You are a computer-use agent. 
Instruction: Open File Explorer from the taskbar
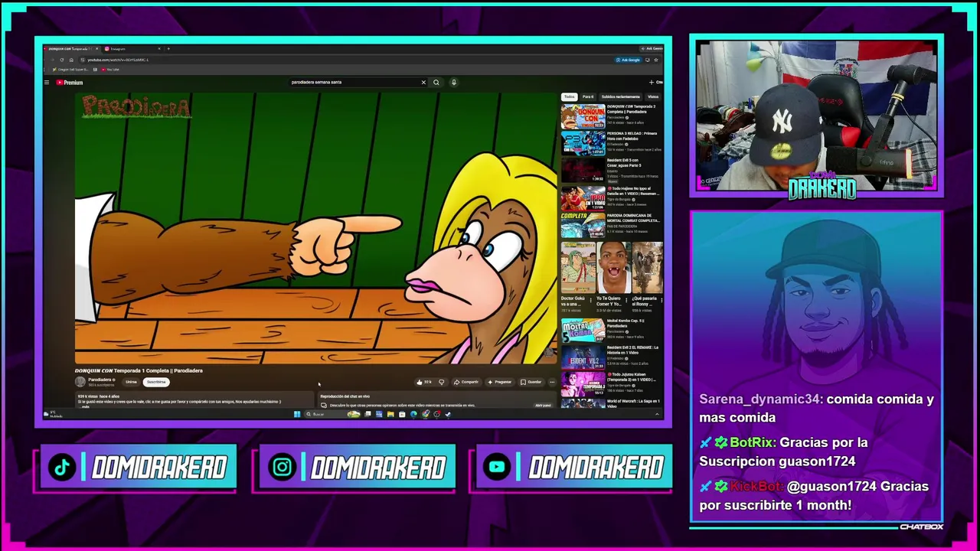(x=390, y=414)
